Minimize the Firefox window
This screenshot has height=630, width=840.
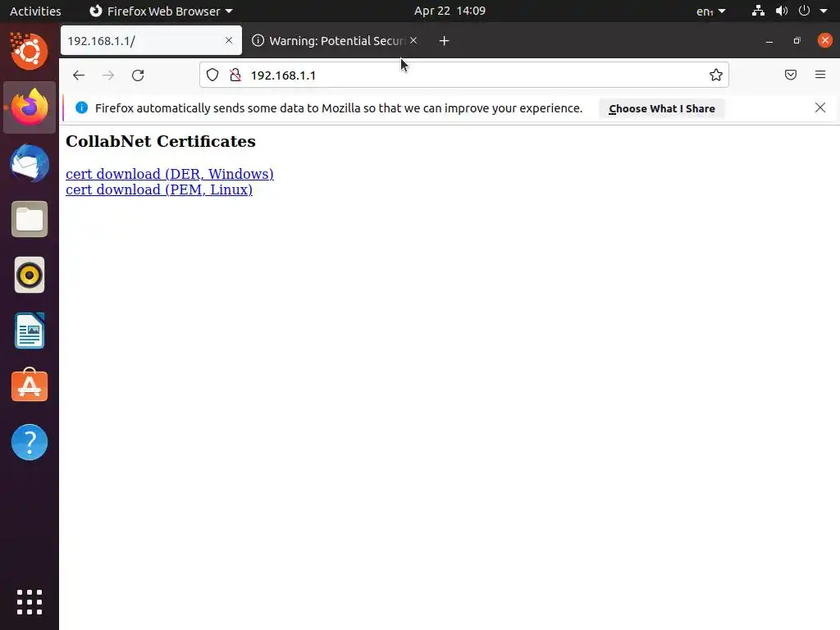click(x=769, y=41)
